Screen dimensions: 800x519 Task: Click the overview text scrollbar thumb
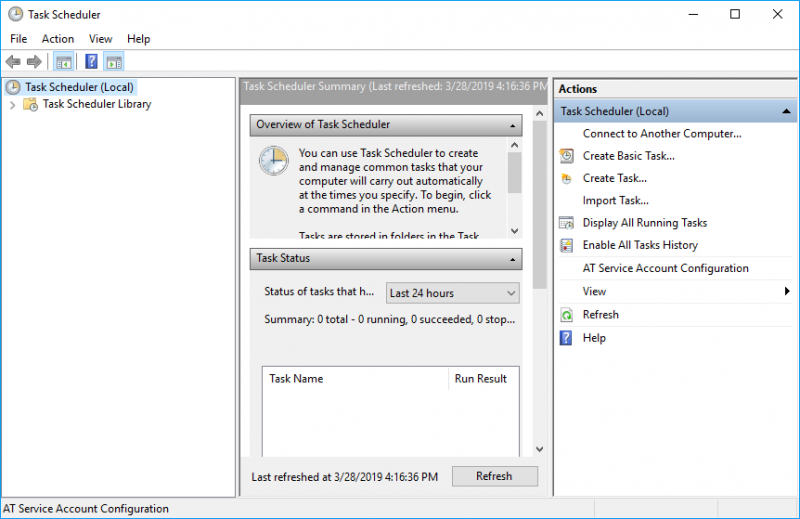point(514,173)
